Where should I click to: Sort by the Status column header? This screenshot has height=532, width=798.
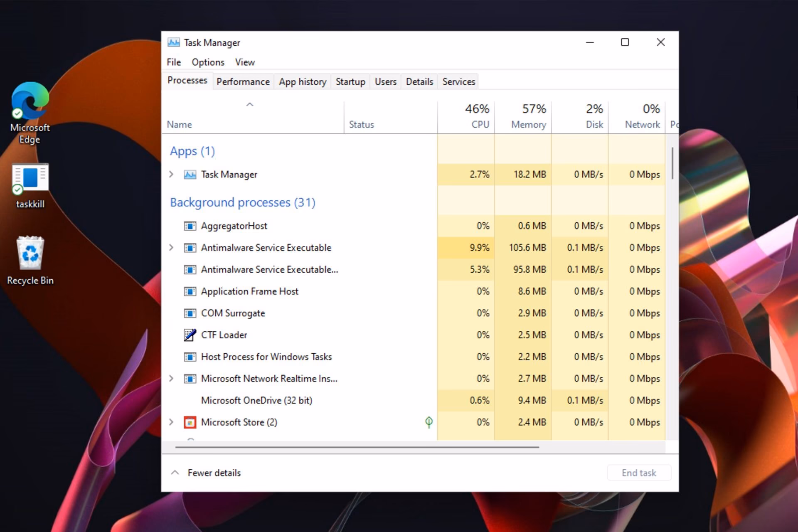click(x=391, y=117)
